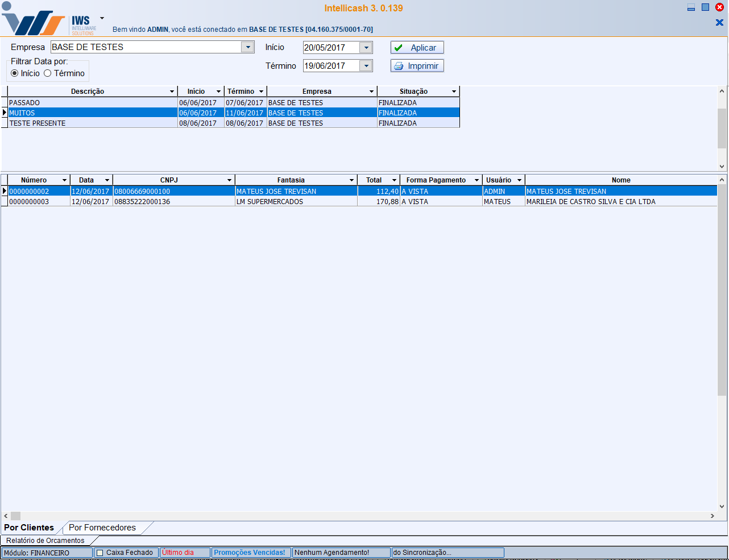Open the small arrow menu beside the logo
Viewport: 729px width, 560px height.
pos(102,18)
